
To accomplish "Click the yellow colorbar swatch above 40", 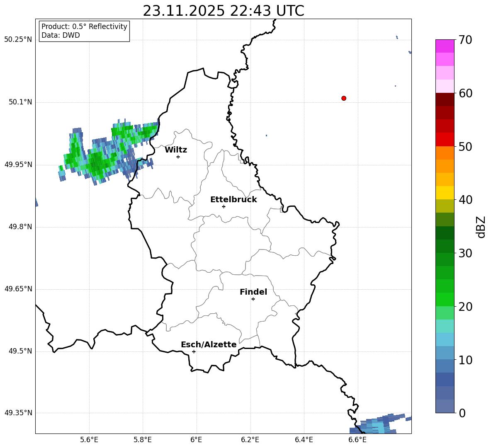I will [x=445, y=193].
